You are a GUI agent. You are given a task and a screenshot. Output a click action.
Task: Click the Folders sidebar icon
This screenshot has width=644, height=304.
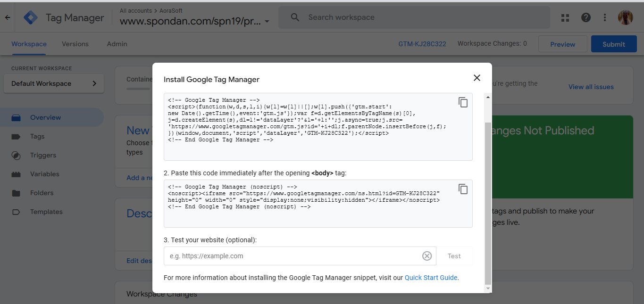(16, 193)
